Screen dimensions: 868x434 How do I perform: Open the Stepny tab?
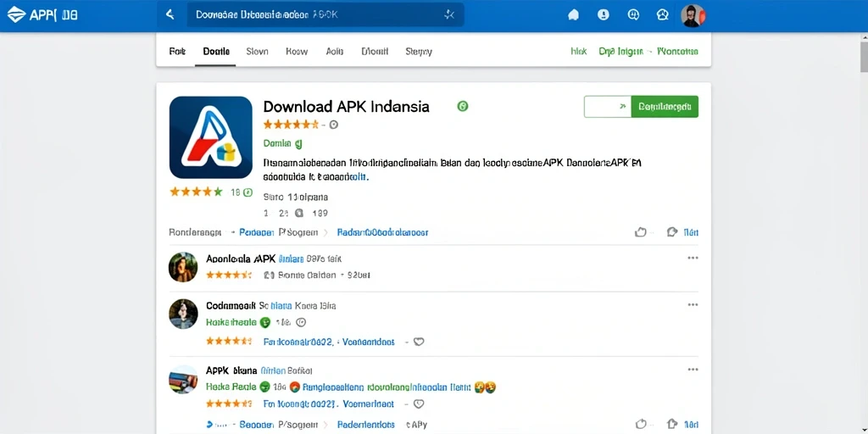click(x=419, y=52)
